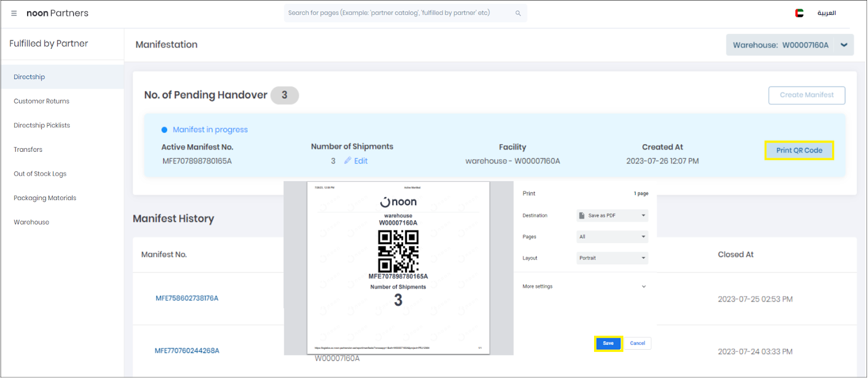Click the pencil edit icon beside Edit
Image resolution: width=868 pixels, height=379 pixels.
coord(348,160)
